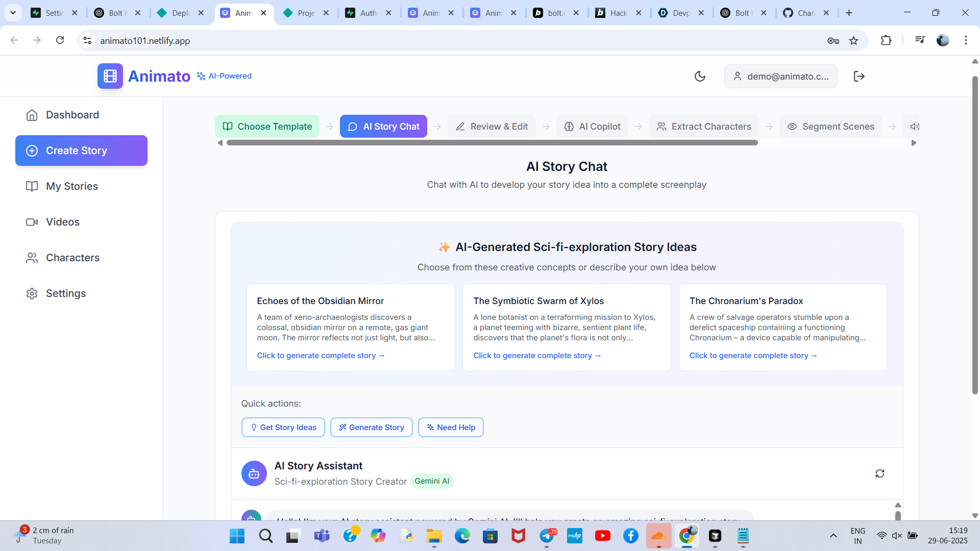
Task: Bookmark this page with the star icon
Action: pos(853,41)
